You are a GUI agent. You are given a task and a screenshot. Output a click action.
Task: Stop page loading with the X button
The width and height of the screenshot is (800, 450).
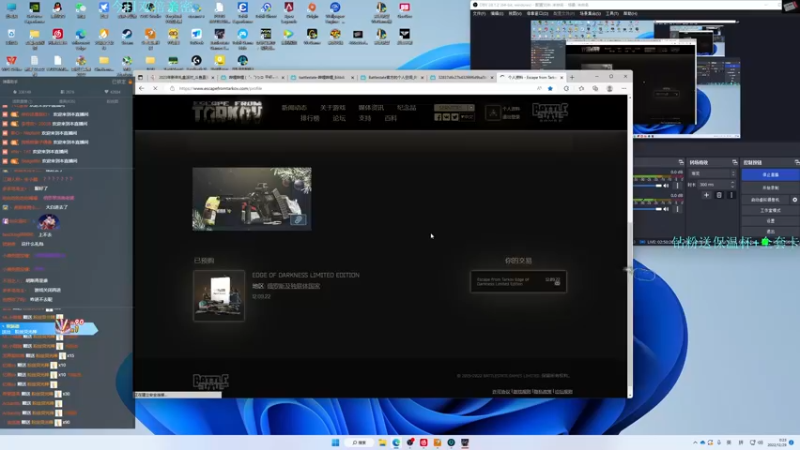tap(155, 88)
